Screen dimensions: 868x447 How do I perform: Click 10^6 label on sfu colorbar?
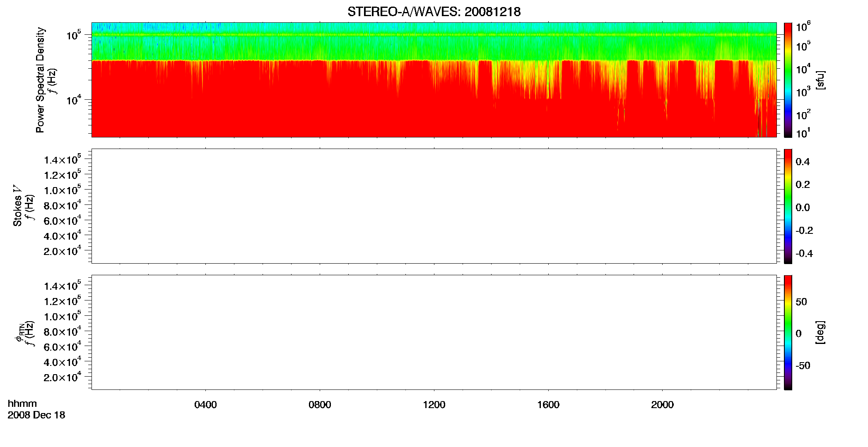803,27
